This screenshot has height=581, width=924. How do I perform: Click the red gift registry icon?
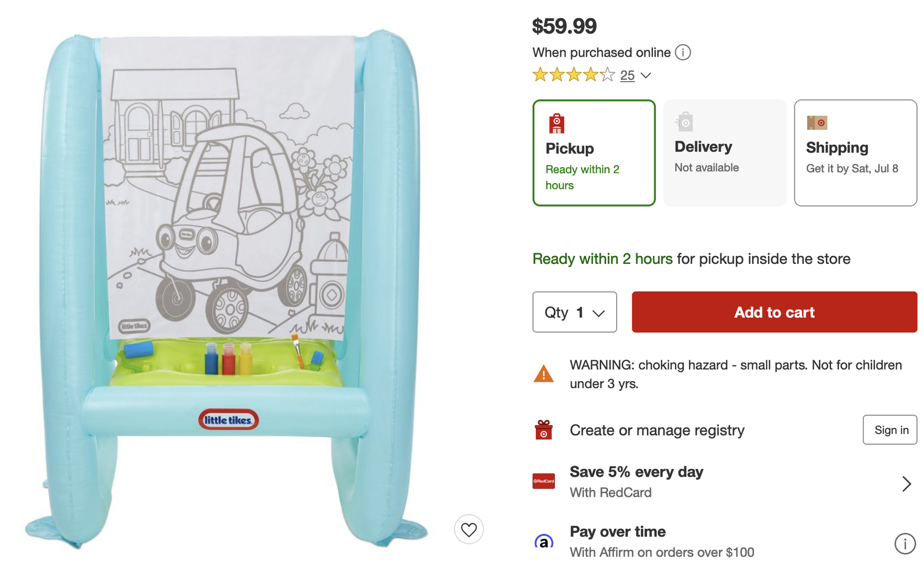pyautogui.click(x=543, y=430)
